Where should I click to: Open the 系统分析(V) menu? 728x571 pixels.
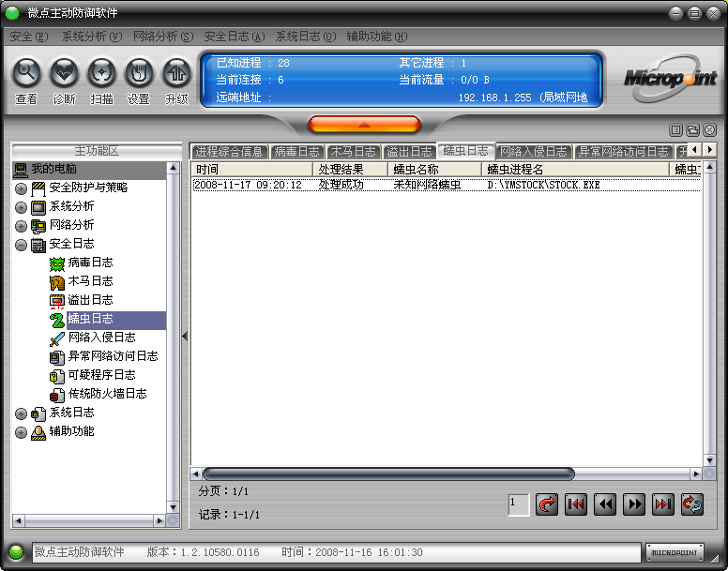92,37
